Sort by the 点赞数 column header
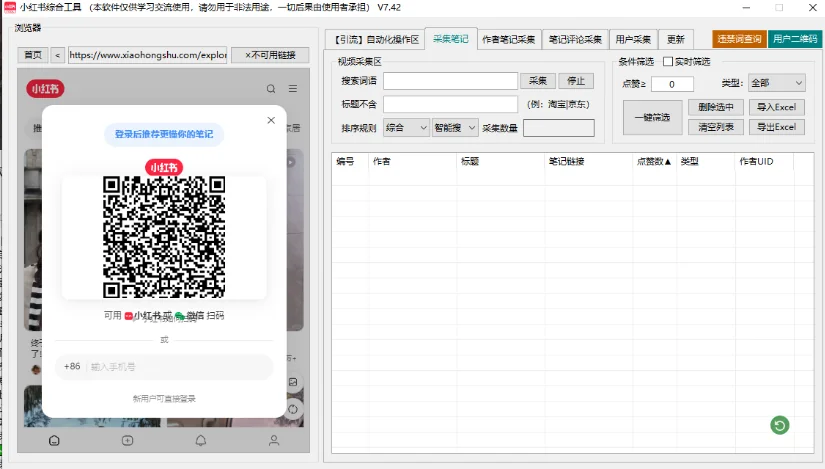 654,161
